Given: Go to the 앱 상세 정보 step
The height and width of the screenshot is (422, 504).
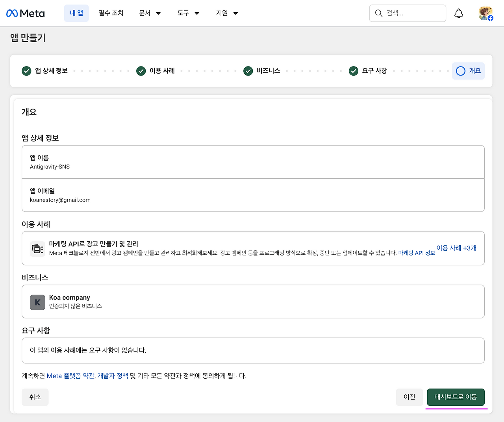Looking at the screenshot, I should pos(51,71).
